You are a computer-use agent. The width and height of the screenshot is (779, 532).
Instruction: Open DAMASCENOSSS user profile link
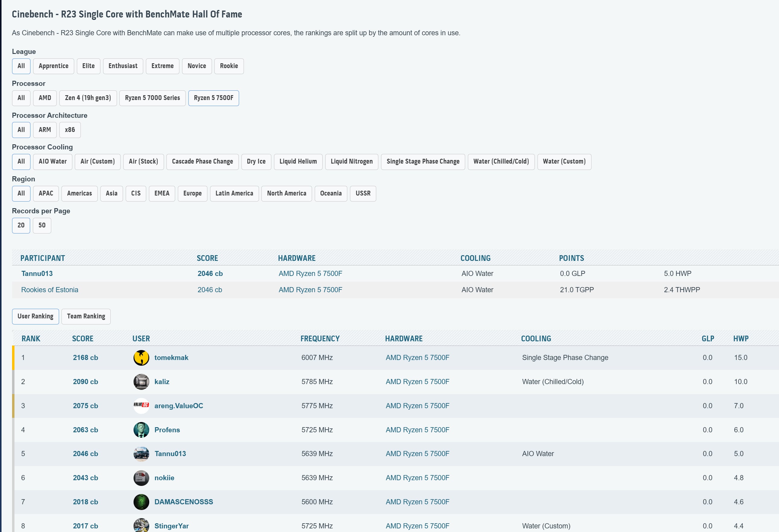tap(184, 502)
